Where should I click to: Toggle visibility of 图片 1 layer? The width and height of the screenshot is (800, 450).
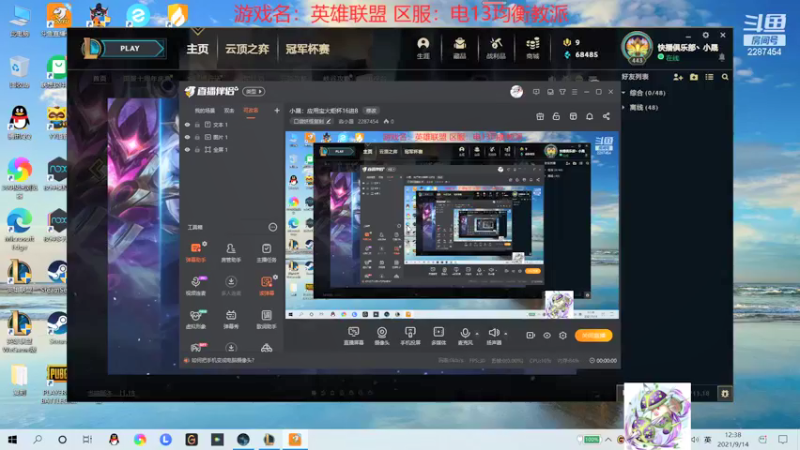tap(187, 137)
